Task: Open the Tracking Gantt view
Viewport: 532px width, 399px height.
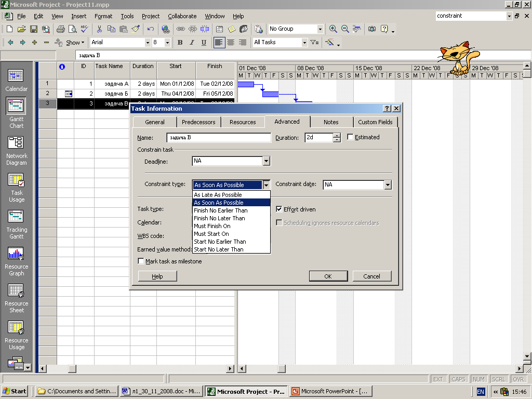Action: [16, 224]
